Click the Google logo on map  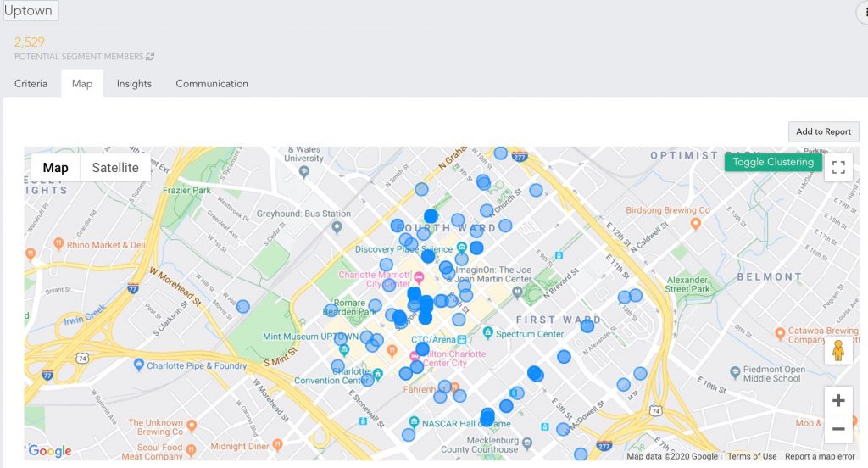pyautogui.click(x=50, y=451)
